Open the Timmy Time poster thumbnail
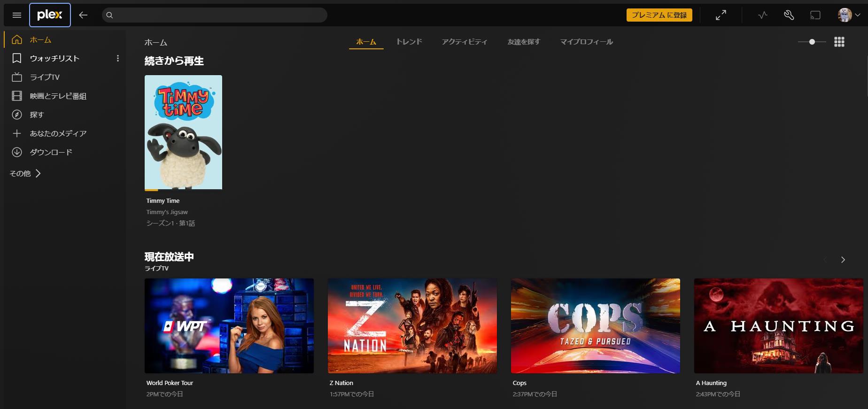This screenshot has width=868, height=409. [183, 132]
